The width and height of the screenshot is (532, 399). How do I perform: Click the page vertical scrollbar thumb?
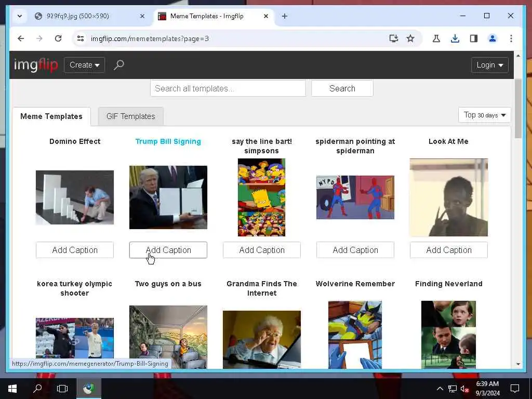pos(518,109)
